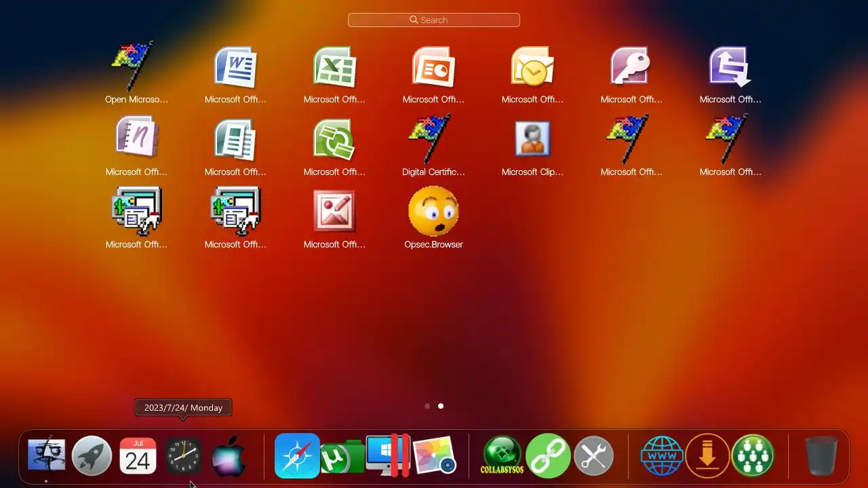868x488 pixels.
Task: Open the purple arrows Microsoft Office icon
Action: pos(730,67)
